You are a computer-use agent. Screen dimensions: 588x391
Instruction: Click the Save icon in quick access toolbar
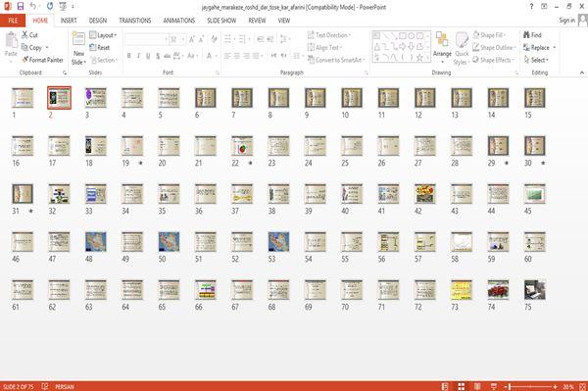pos(21,7)
